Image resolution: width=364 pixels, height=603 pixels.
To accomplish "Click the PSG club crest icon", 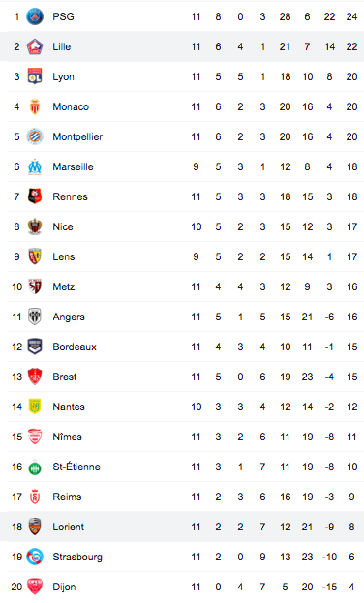I will tap(35, 16).
